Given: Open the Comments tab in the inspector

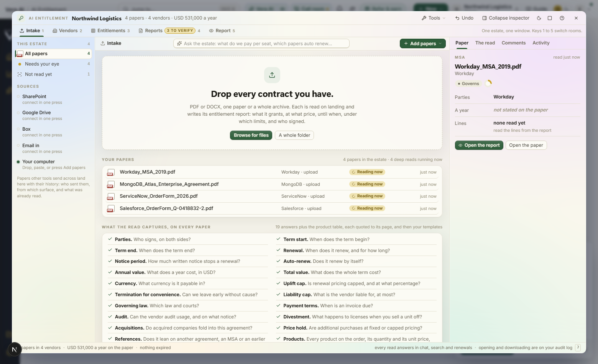Looking at the screenshot, I should click(x=514, y=43).
